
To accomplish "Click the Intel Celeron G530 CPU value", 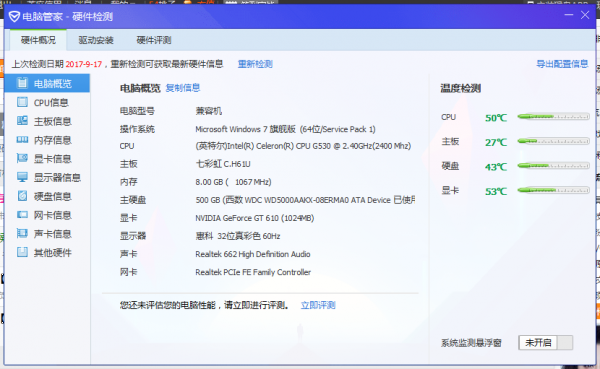I will (303, 146).
